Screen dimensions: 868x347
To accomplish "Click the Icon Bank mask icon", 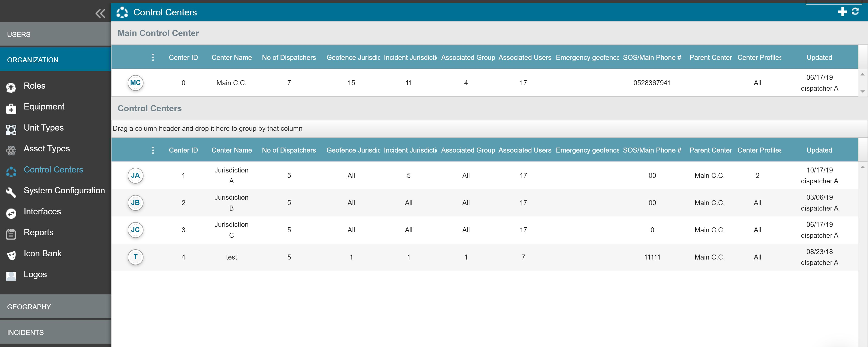I will 11,255.
